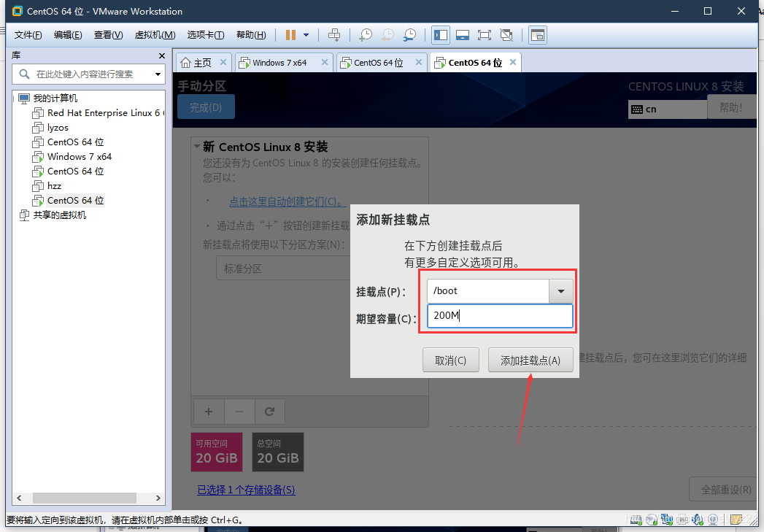Toggle the thumbnail bar view icon
This screenshot has width=764, height=532.
pos(463,35)
